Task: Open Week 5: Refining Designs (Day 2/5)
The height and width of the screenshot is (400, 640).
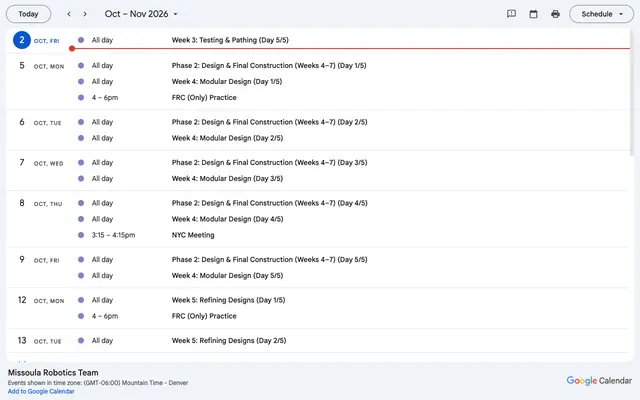Action: pos(229,340)
